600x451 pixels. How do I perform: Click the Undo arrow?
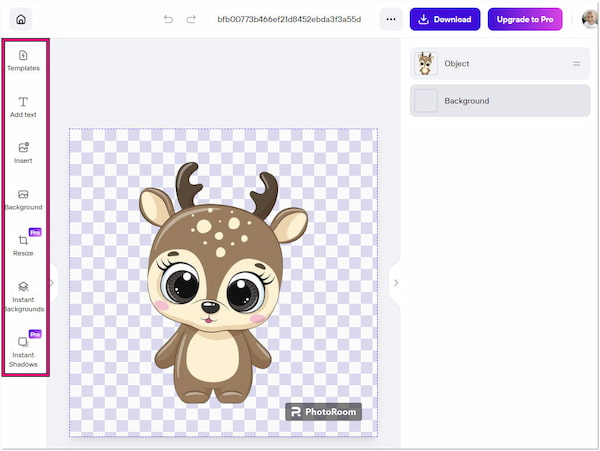(x=168, y=19)
